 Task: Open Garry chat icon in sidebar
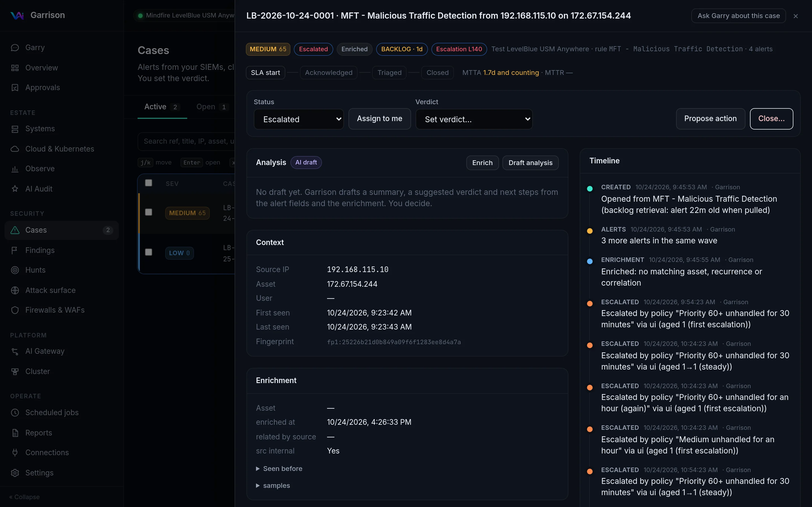(x=15, y=48)
